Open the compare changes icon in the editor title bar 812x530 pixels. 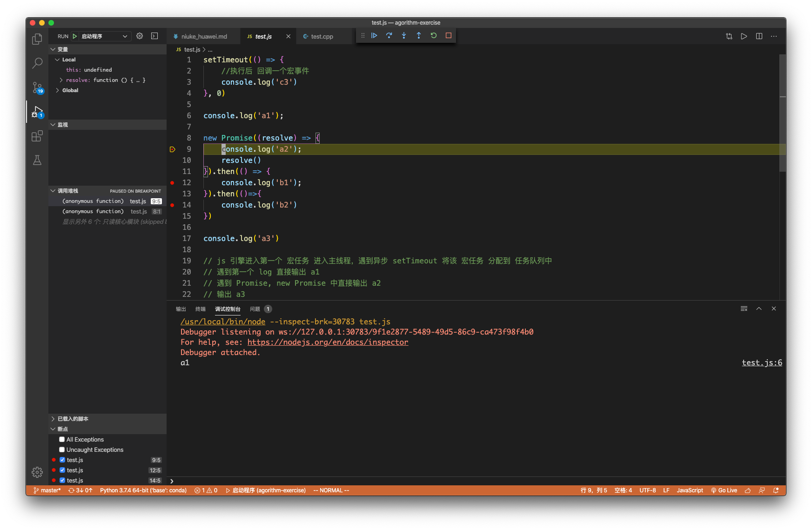[x=729, y=36]
